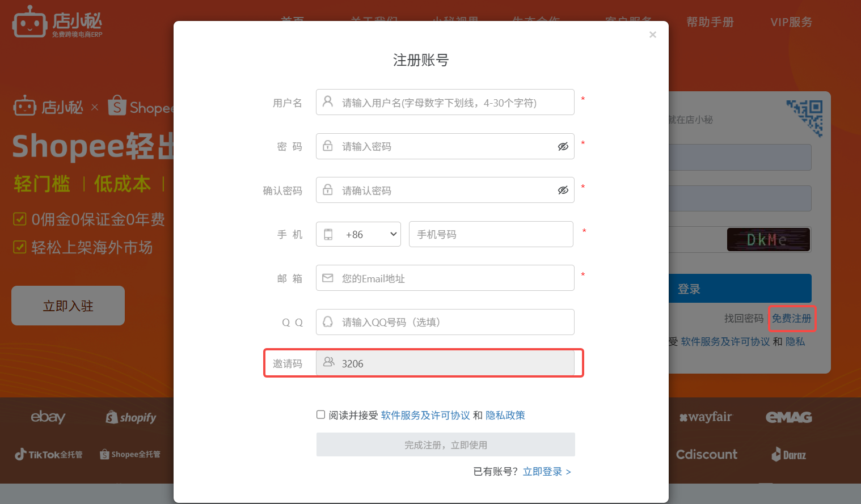Image resolution: width=861 pixels, height=504 pixels.
Task: Click the TikTok全托管 icon
Action: tap(48, 454)
